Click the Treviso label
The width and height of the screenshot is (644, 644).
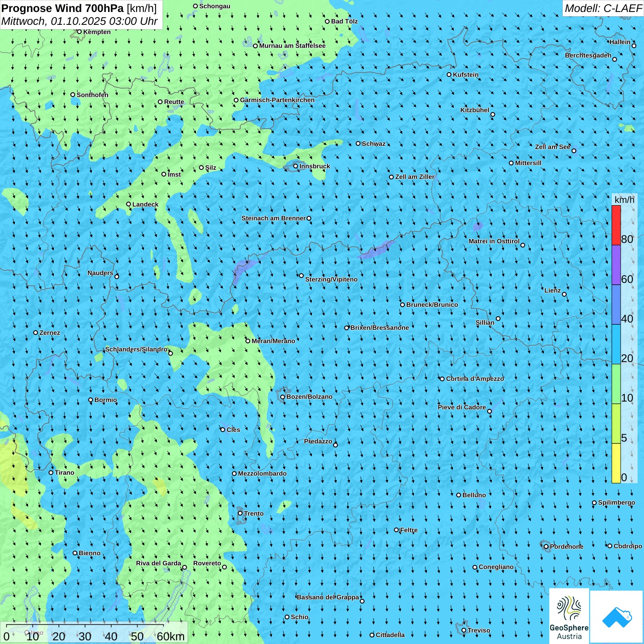479,630
